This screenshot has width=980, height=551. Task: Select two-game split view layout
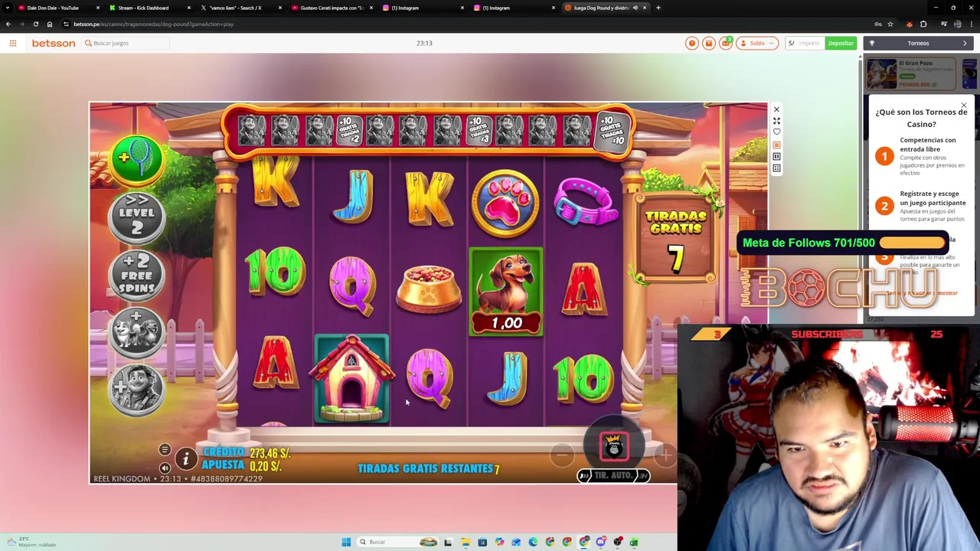[x=776, y=156]
